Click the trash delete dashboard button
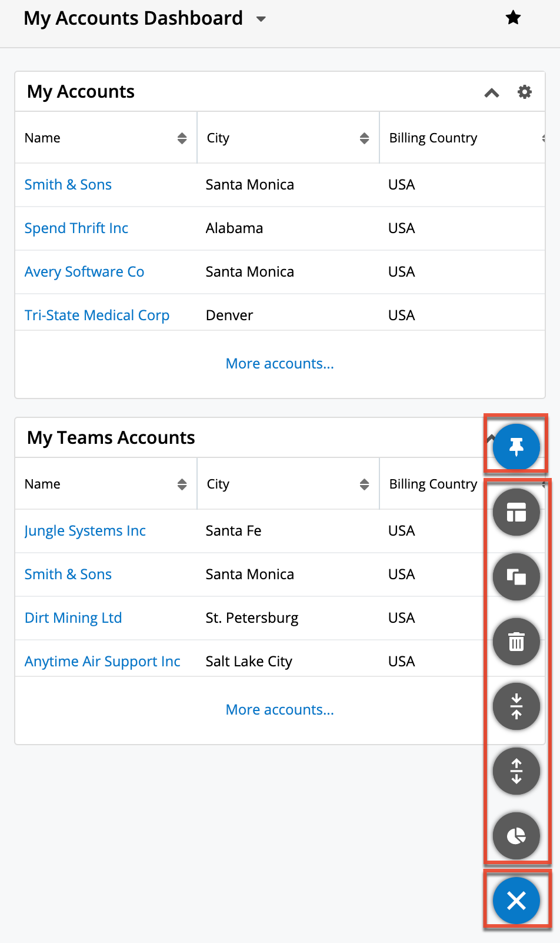560x943 pixels. [516, 642]
